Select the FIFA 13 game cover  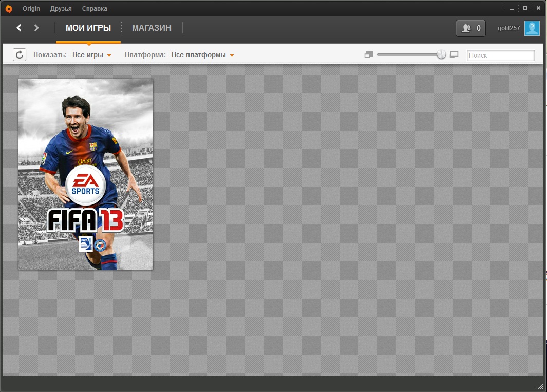(x=86, y=175)
